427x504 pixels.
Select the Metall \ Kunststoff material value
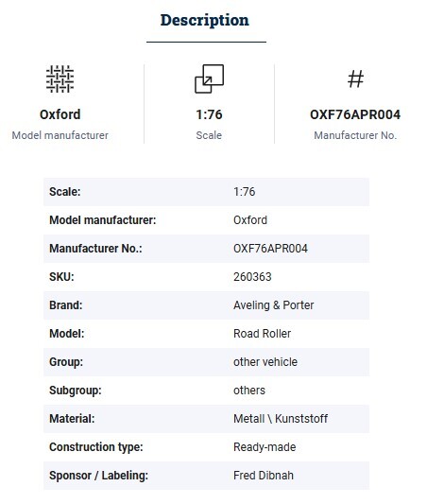[x=281, y=419]
